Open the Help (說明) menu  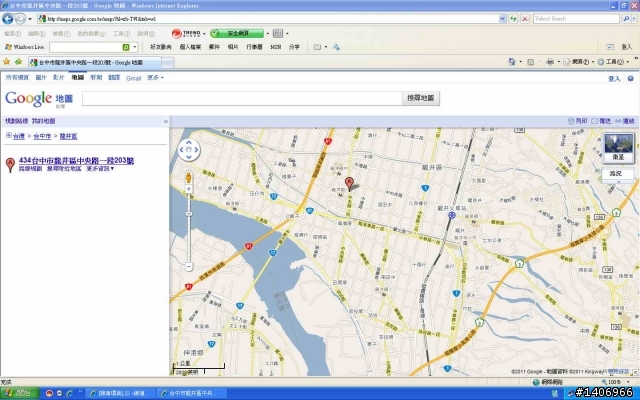pyautogui.click(x=146, y=34)
